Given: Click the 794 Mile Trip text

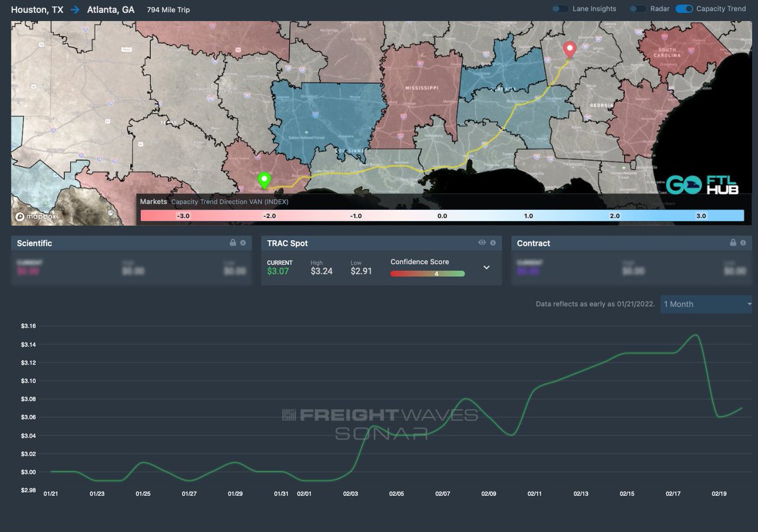Looking at the screenshot, I should pyautogui.click(x=168, y=10).
